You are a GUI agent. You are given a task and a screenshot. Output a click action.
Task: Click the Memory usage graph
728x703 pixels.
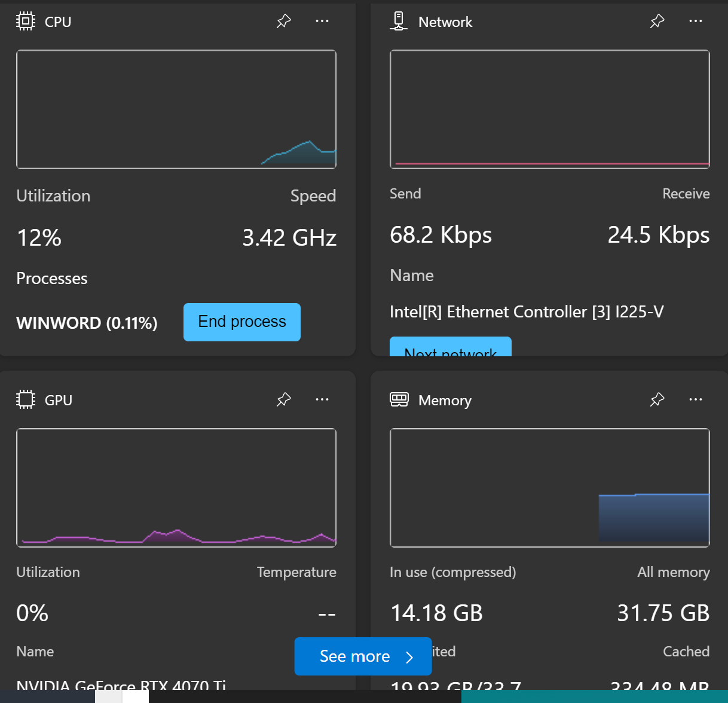click(549, 487)
